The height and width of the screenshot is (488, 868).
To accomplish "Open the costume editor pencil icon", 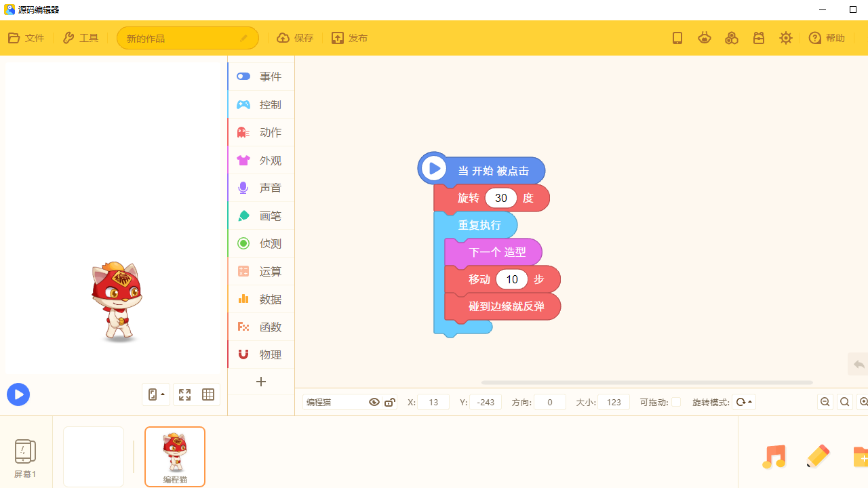I will coord(818,456).
